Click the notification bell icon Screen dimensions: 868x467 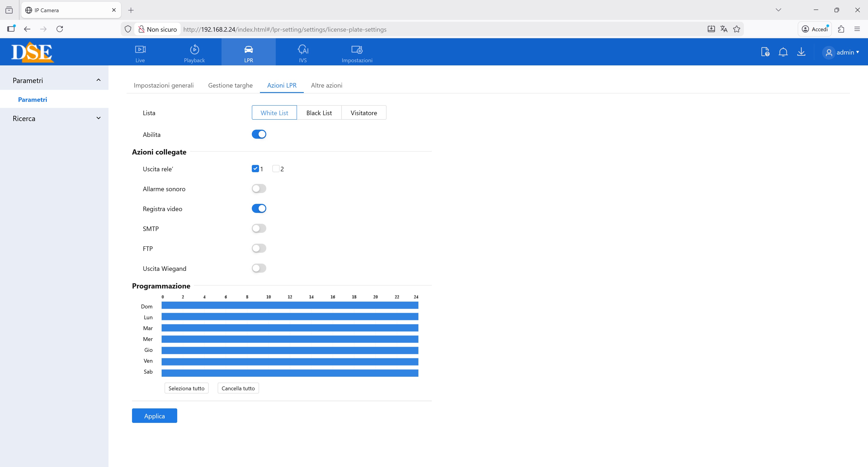783,52
